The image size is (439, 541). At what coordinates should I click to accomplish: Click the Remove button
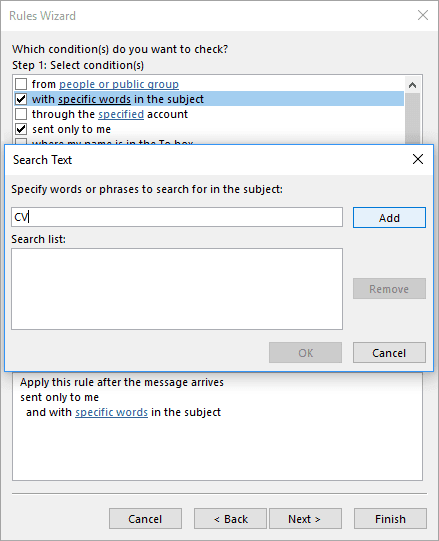389,289
